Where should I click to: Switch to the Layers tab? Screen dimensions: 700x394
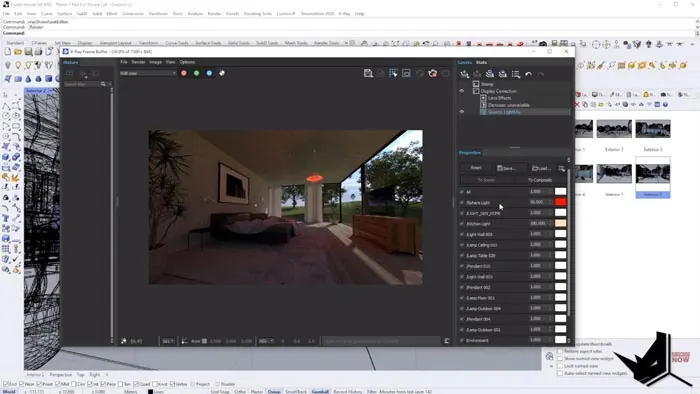point(465,62)
